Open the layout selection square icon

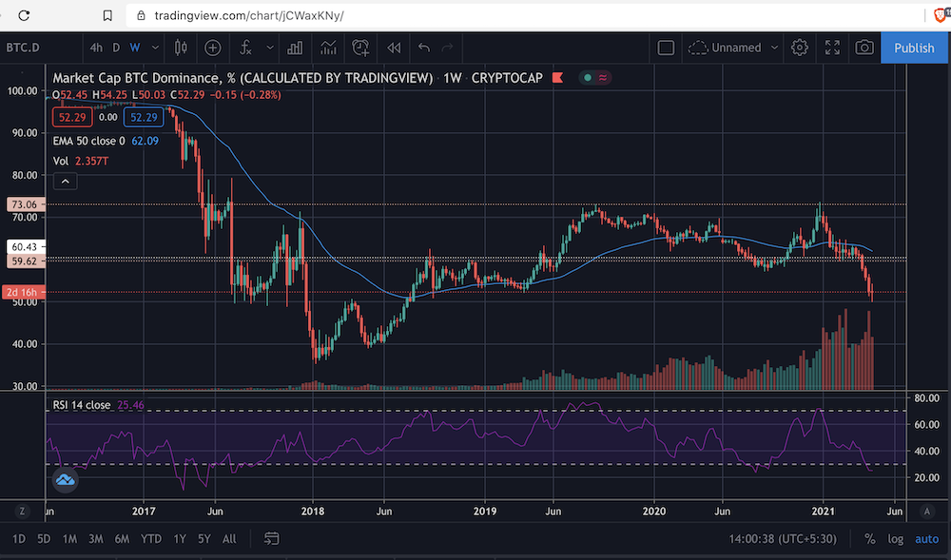pos(666,48)
